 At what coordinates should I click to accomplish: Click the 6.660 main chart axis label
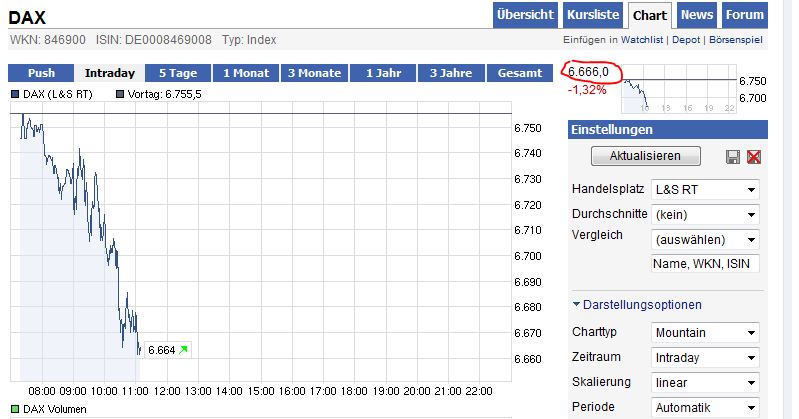(528, 359)
